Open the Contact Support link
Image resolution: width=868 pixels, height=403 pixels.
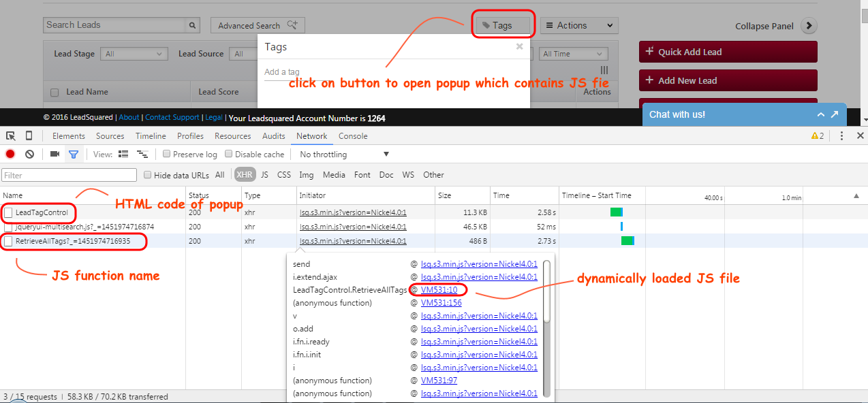172,116
